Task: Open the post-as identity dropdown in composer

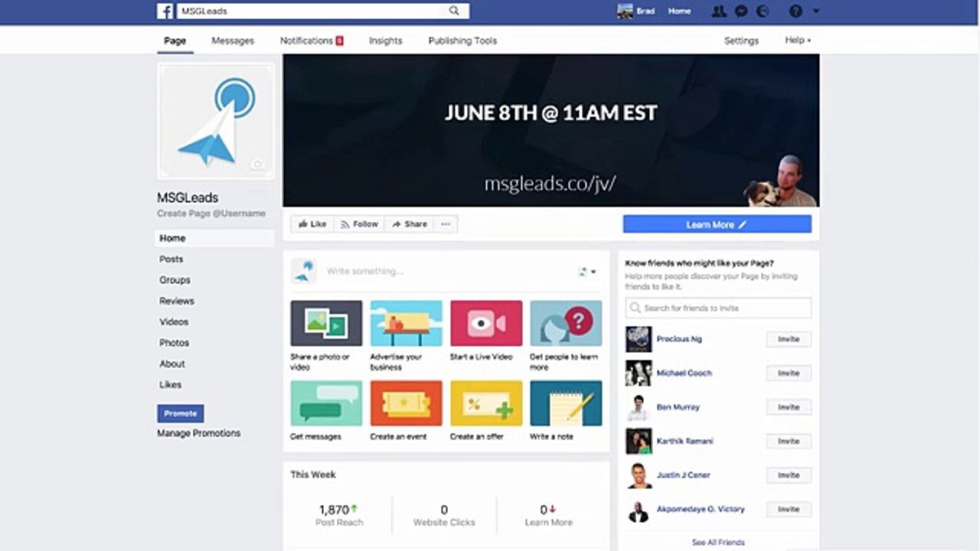Action: [x=587, y=272]
